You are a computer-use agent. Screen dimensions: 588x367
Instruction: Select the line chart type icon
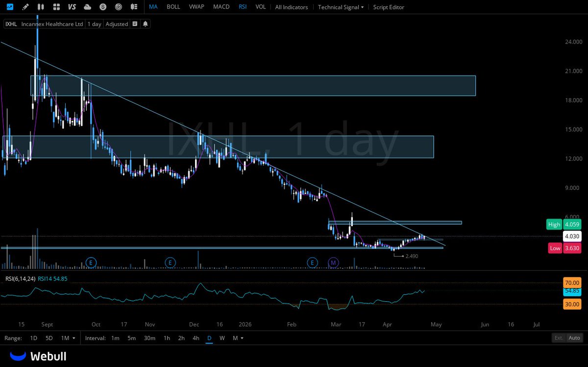coord(10,7)
